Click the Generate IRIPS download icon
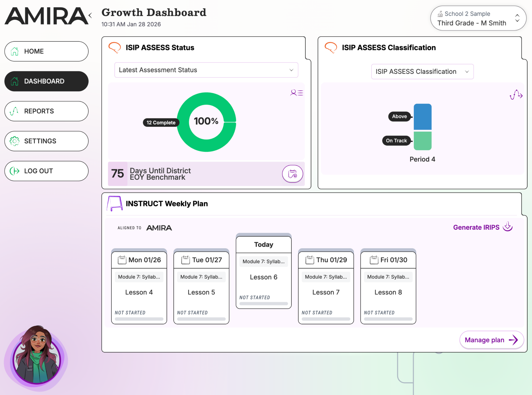532x395 pixels. point(507,226)
